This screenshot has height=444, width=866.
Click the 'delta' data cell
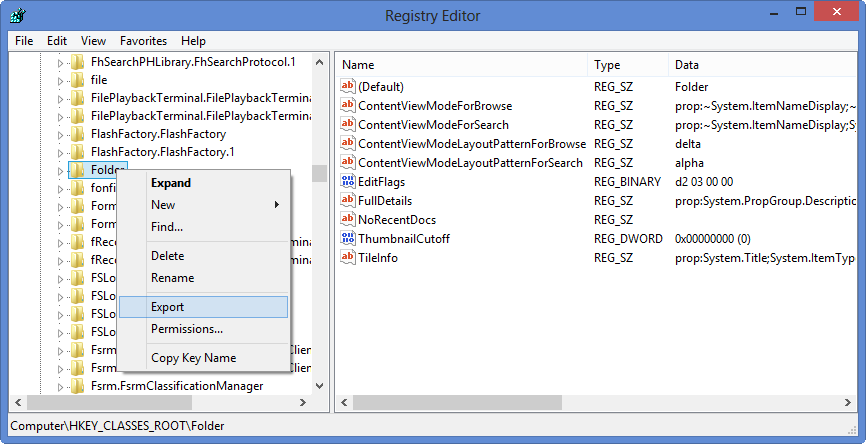(x=688, y=144)
